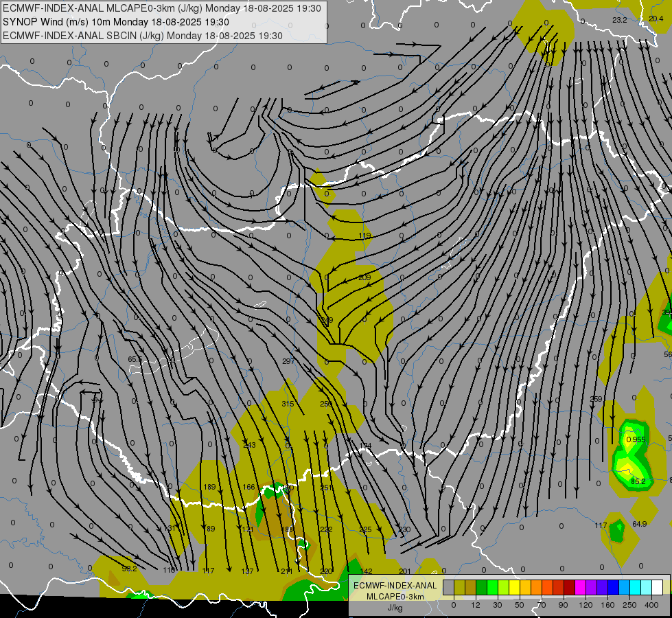This screenshot has height=618, width=672.
Task: Click the SBCIN header line
Action: pyautogui.click(x=143, y=36)
